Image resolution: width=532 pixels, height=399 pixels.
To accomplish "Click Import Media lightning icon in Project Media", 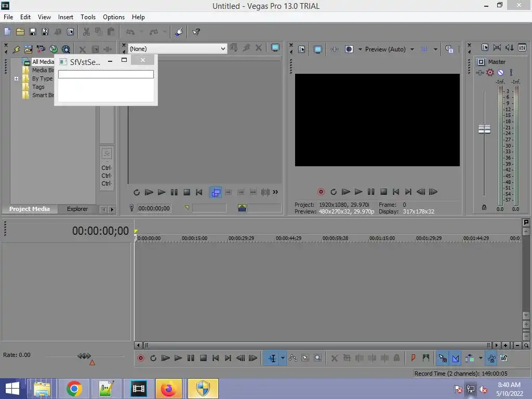I will pos(16,49).
